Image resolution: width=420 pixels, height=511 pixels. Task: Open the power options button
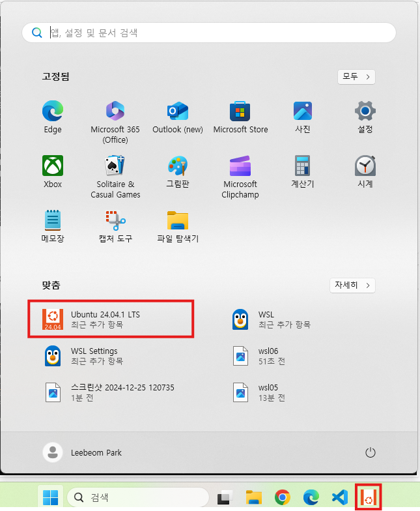click(x=370, y=452)
